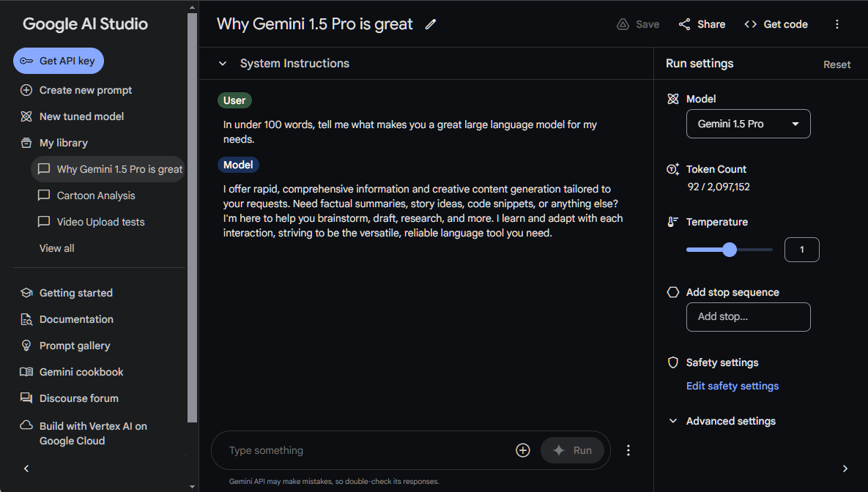This screenshot has height=492, width=868.
Task: Click the Add stop sequence field
Action: tap(748, 317)
